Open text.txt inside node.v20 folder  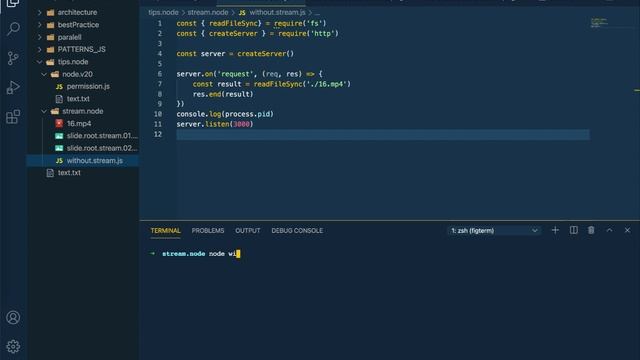tap(78, 99)
